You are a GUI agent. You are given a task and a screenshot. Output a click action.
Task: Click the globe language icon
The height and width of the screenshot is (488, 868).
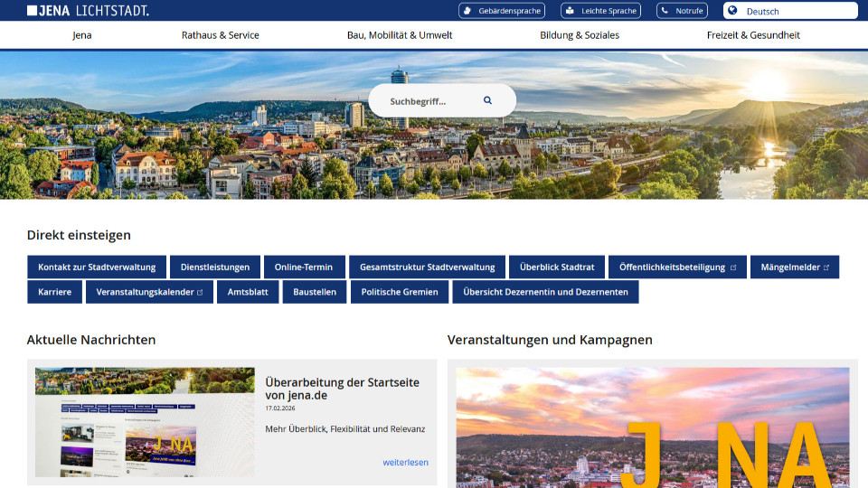(x=732, y=11)
